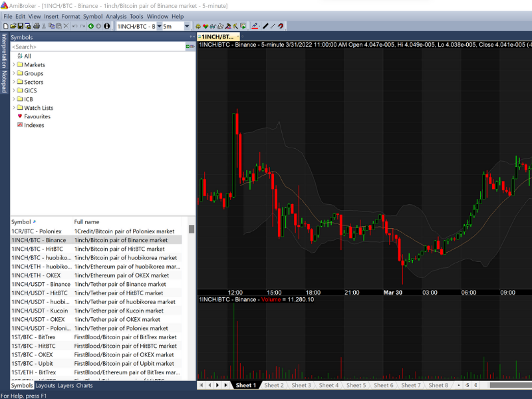Click the New document icon

coord(6,26)
